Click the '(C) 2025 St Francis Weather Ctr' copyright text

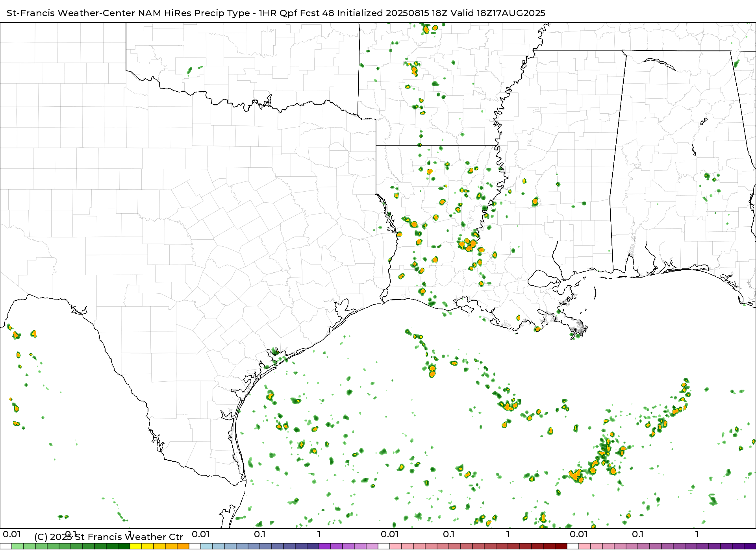point(109,537)
